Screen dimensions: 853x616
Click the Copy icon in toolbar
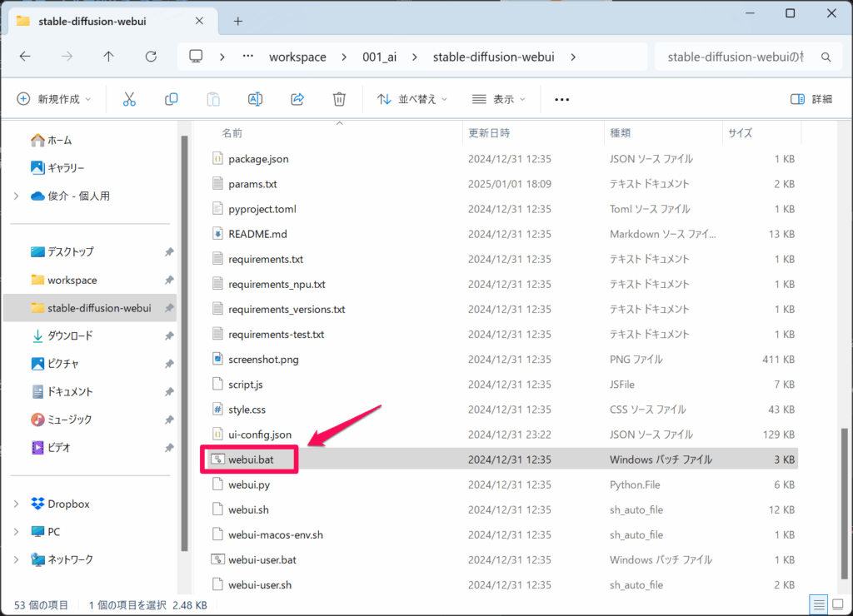pyautogui.click(x=172, y=99)
